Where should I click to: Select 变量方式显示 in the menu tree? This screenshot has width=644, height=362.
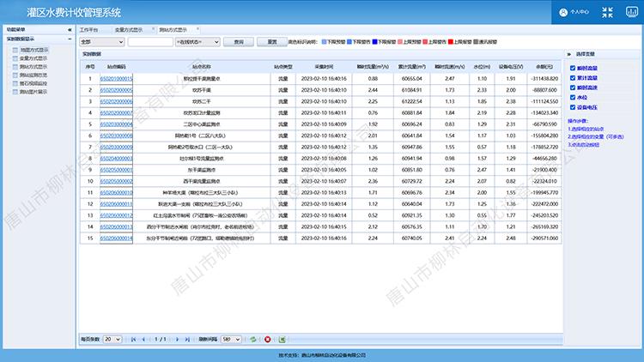point(33,58)
